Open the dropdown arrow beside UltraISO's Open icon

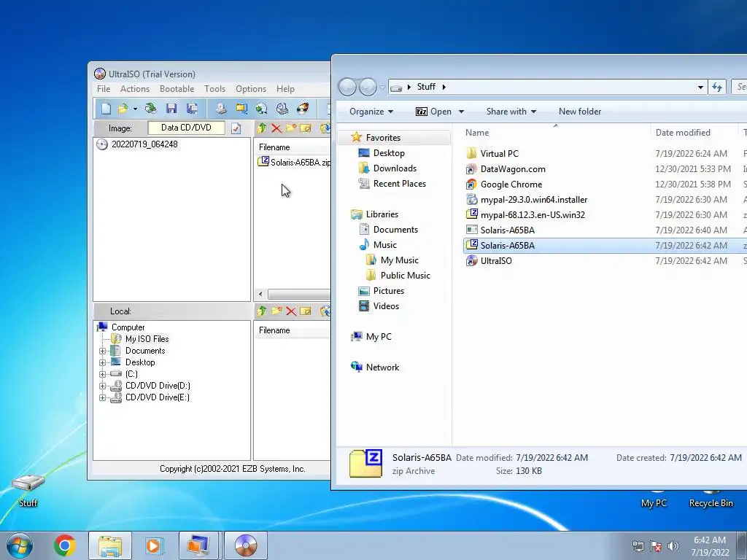pyautogui.click(x=135, y=109)
